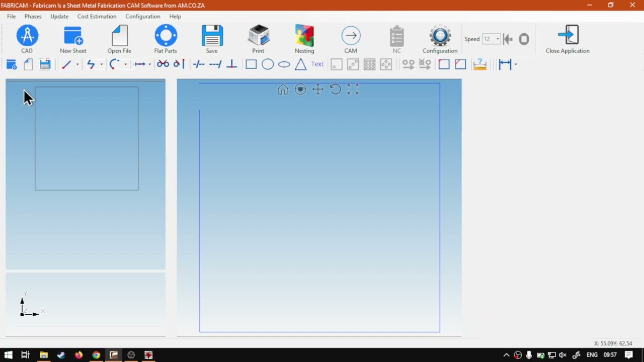Viewport: 644px width, 362px height.
Task: Expand the polyline tool dropdown arrow
Action: 101,64
